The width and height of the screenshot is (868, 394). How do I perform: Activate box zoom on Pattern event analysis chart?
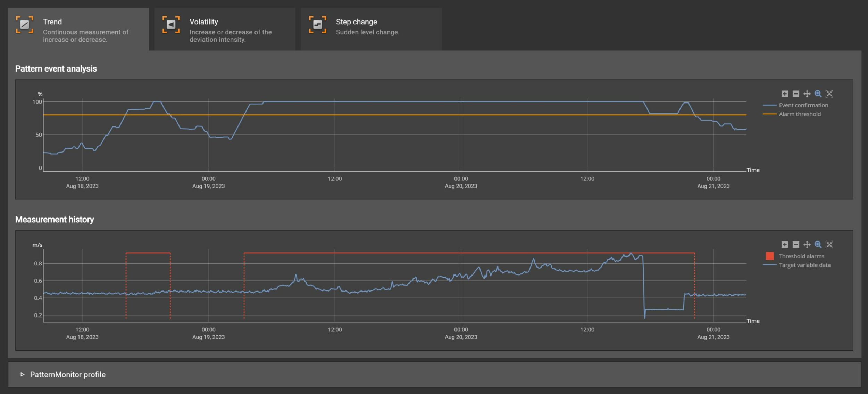point(818,94)
